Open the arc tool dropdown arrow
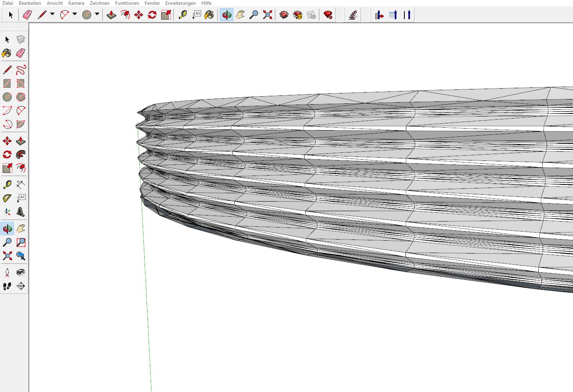 click(x=75, y=14)
